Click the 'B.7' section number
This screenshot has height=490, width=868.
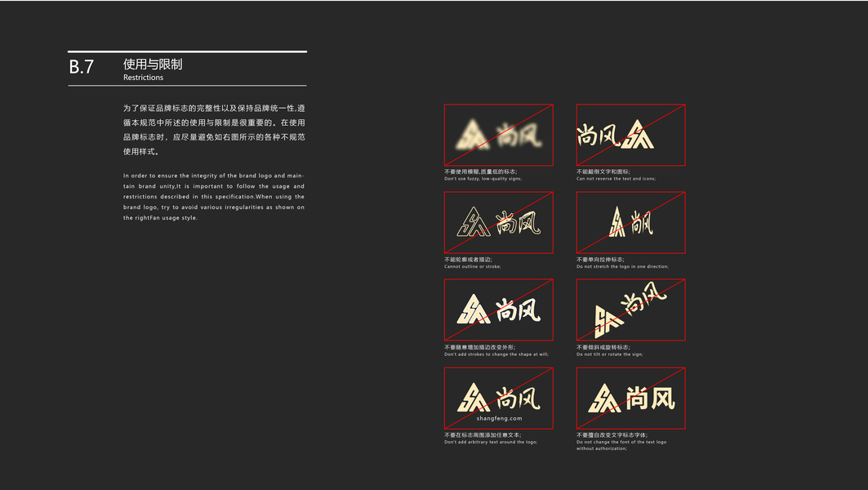tap(82, 67)
